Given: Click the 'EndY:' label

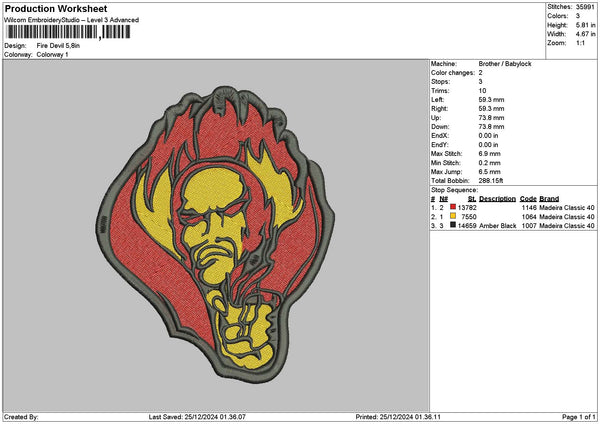Looking at the screenshot, I should [439, 145].
